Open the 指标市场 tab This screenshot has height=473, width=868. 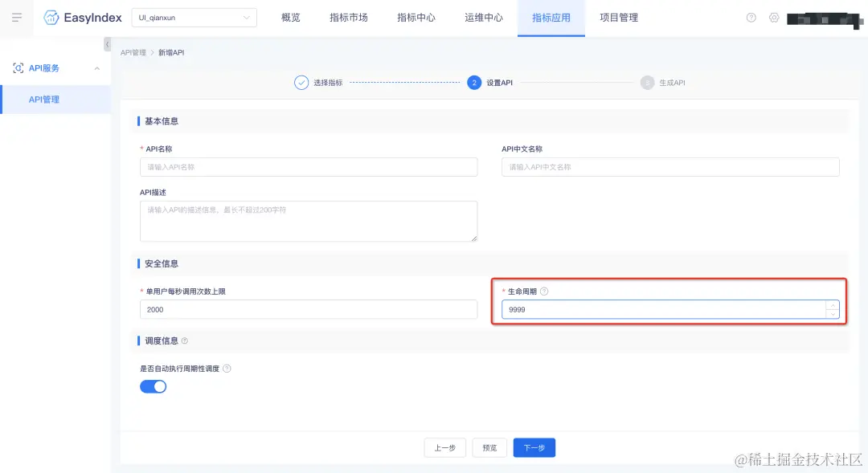tap(349, 18)
